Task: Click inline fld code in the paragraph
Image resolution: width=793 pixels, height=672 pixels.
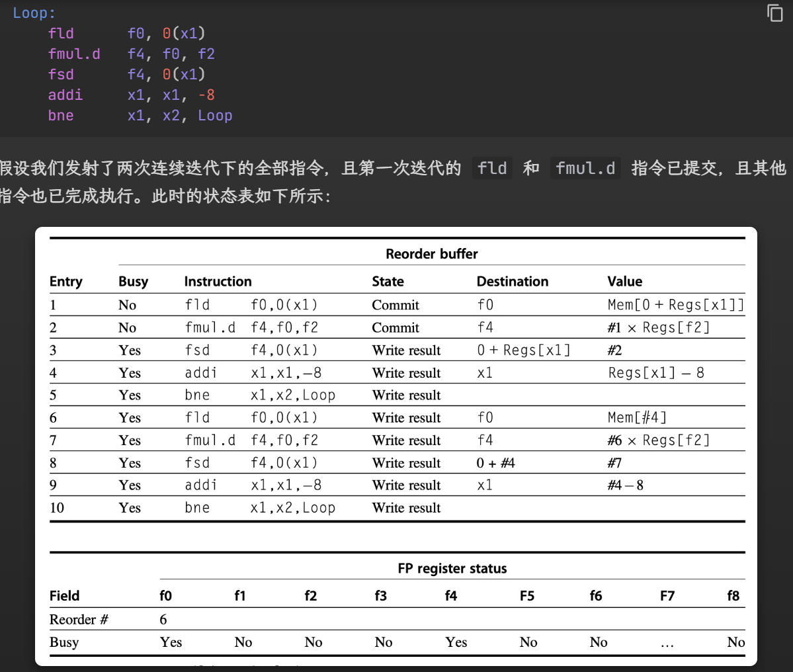Action: coord(493,168)
